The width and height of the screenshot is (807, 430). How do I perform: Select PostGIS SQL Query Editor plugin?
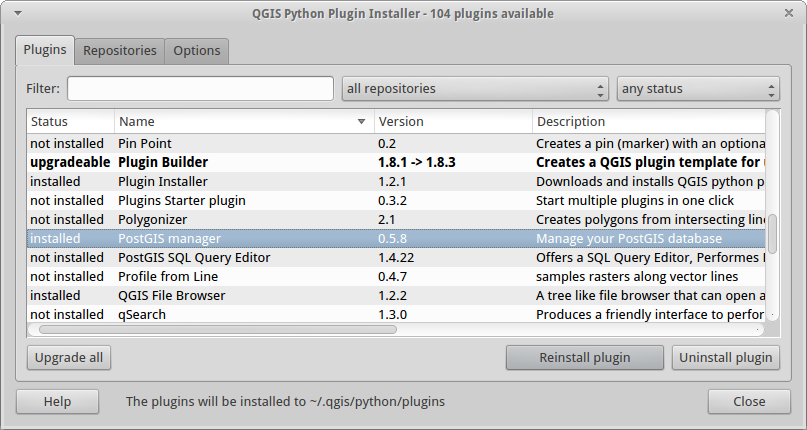396,257
